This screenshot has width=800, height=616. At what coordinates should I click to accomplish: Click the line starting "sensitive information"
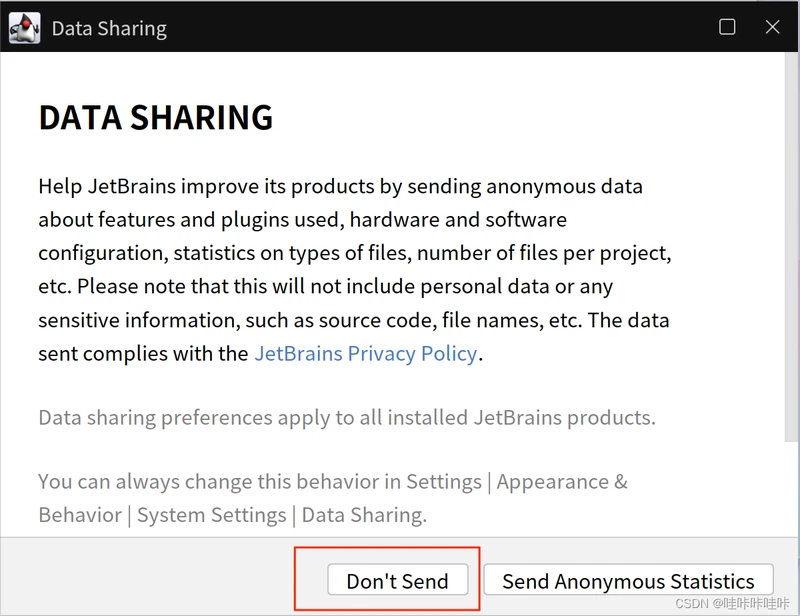click(x=353, y=320)
